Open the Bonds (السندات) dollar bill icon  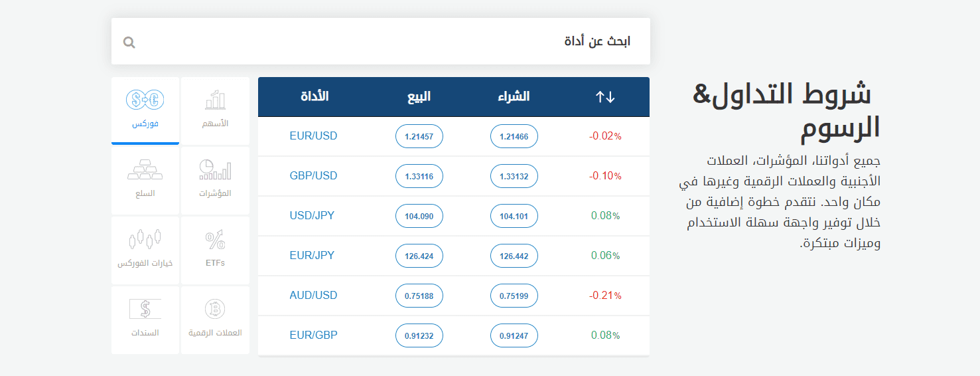tap(145, 309)
